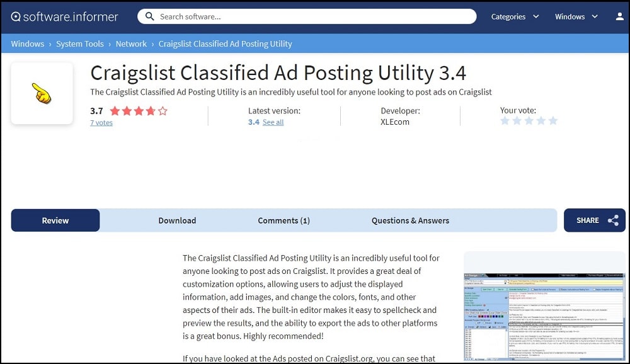The image size is (630, 364).
Task: Go to Network breadcrumb link
Action: (132, 44)
